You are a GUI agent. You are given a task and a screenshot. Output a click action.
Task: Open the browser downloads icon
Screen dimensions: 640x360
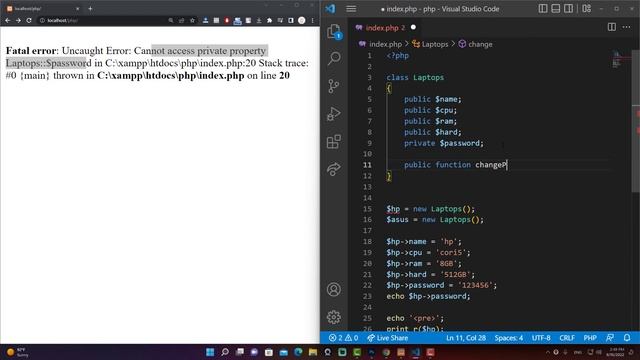click(x=259, y=20)
